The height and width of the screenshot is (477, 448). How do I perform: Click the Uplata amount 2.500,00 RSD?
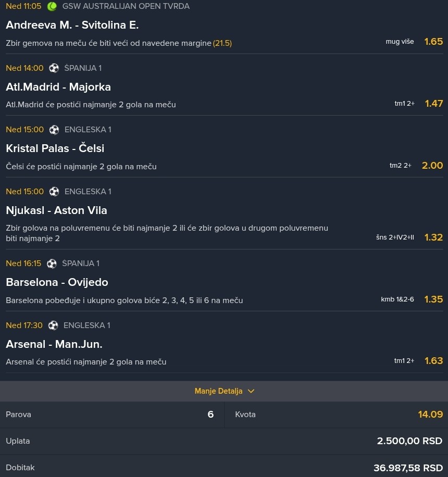409,441
